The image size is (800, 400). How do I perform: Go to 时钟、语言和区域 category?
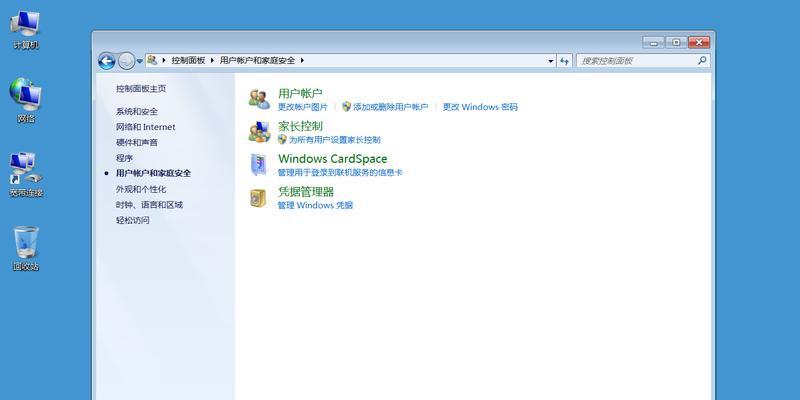tap(149, 205)
